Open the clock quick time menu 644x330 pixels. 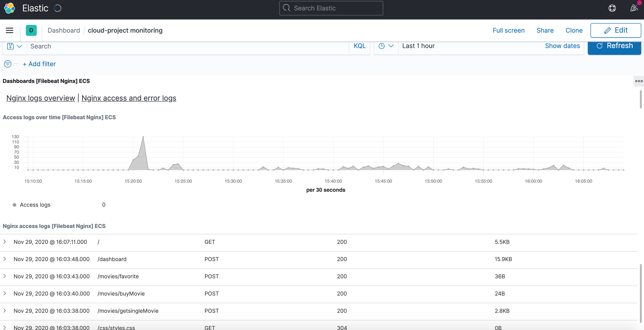click(386, 46)
